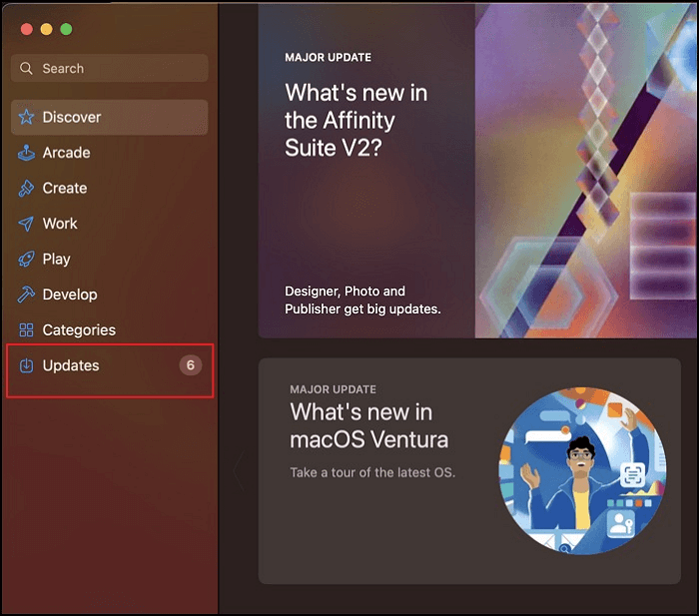Minimize the App Store window

[46, 29]
